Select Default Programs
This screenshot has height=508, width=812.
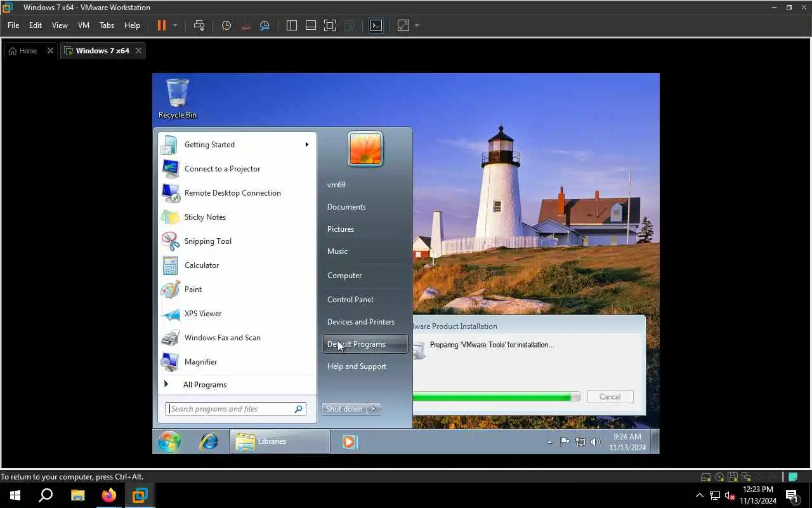(x=365, y=344)
